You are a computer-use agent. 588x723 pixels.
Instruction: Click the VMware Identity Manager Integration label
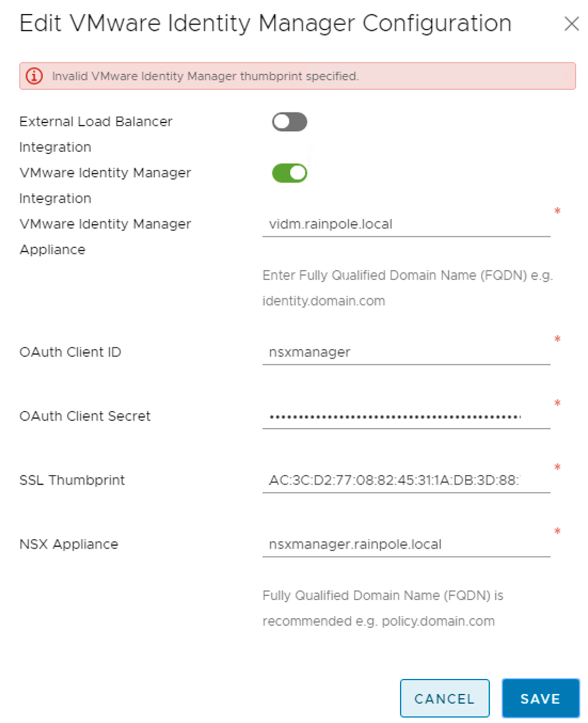pyautogui.click(x=105, y=173)
